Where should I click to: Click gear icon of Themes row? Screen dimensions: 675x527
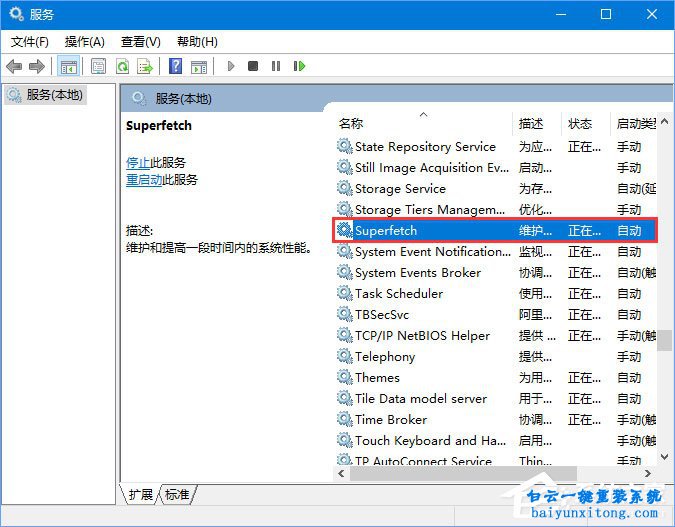click(x=344, y=377)
